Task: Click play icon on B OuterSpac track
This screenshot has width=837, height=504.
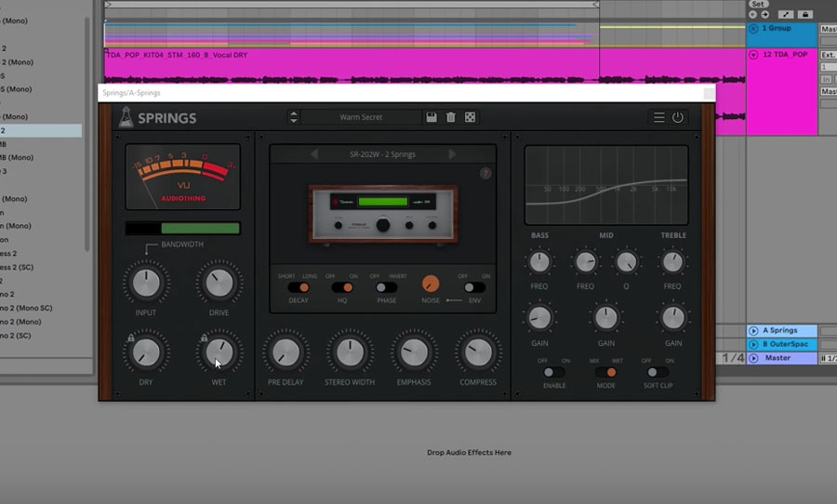Action: 753,344
